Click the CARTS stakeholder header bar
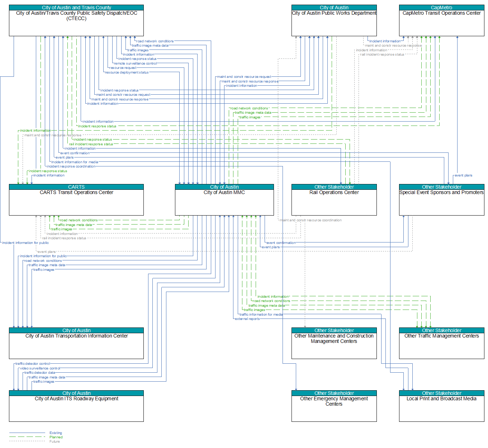Image resolution: width=488 pixels, height=448 pixels. pos(76,187)
